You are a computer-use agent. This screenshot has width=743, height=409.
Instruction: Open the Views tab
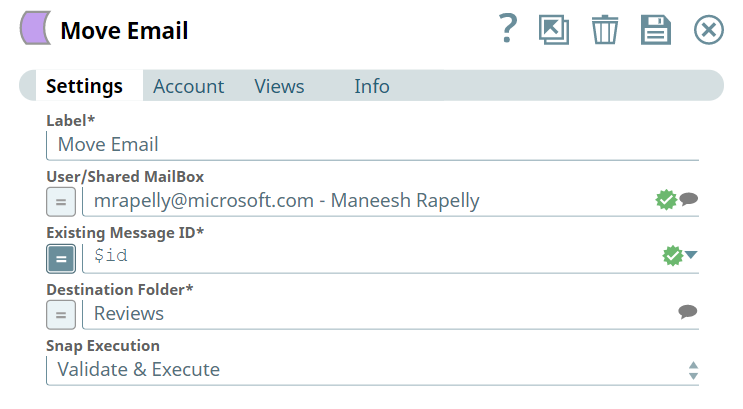279,86
